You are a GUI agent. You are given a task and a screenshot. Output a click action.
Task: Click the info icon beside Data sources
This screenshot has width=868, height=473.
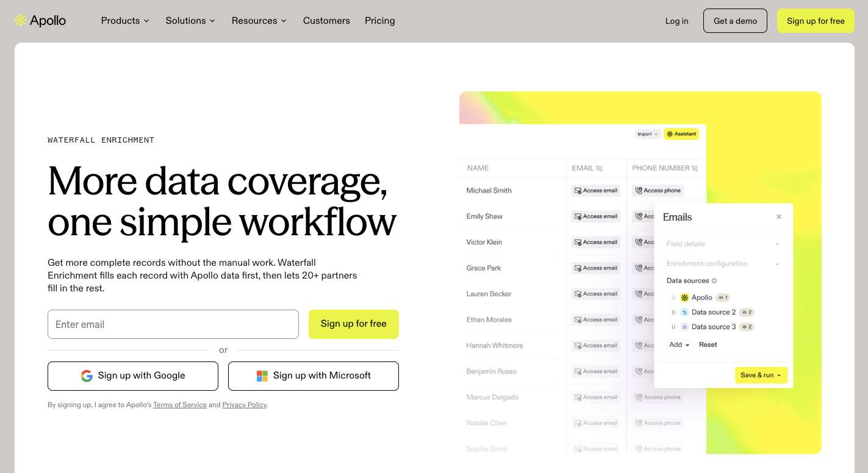714,281
